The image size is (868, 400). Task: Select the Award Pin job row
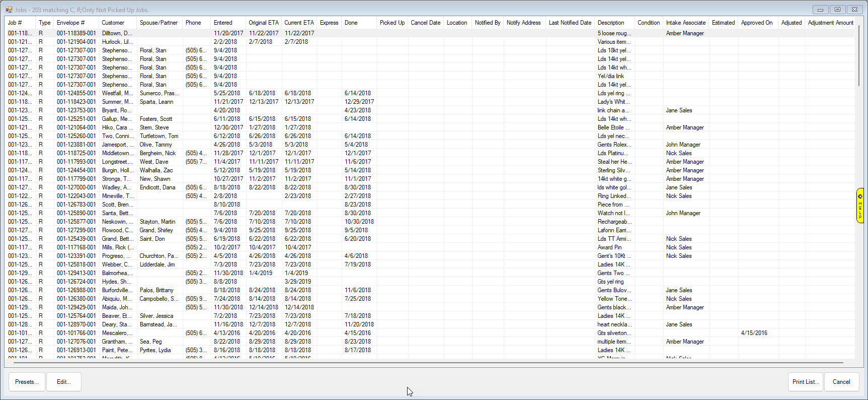tap(609, 247)
